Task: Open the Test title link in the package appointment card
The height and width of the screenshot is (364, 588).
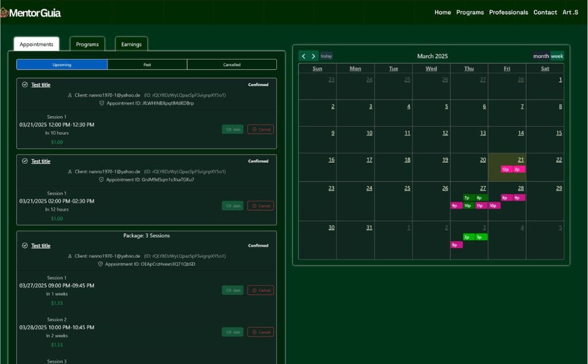Action: click(x=41, y=246)
